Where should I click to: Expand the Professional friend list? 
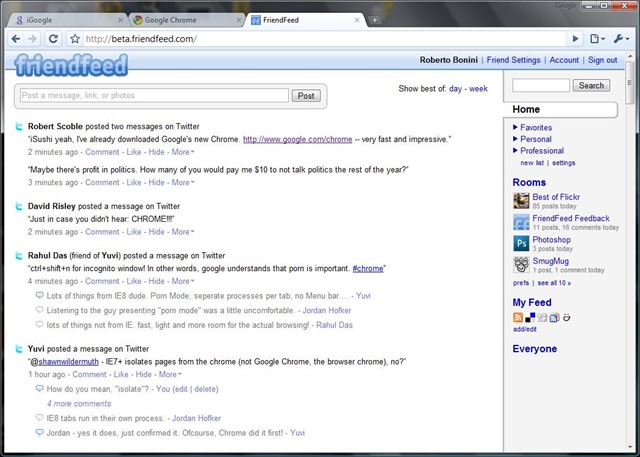pyautogui.click(x=541, y=151)
